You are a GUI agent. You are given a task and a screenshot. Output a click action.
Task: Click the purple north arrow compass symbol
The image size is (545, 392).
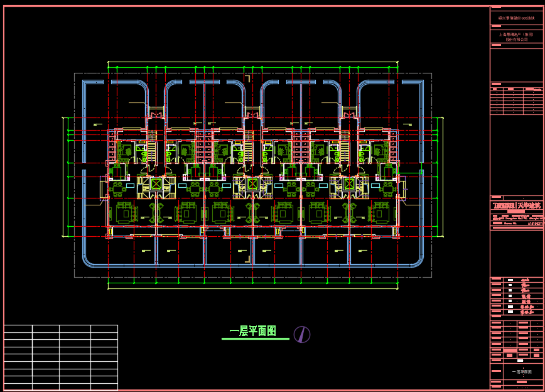(x=301, y=334)
